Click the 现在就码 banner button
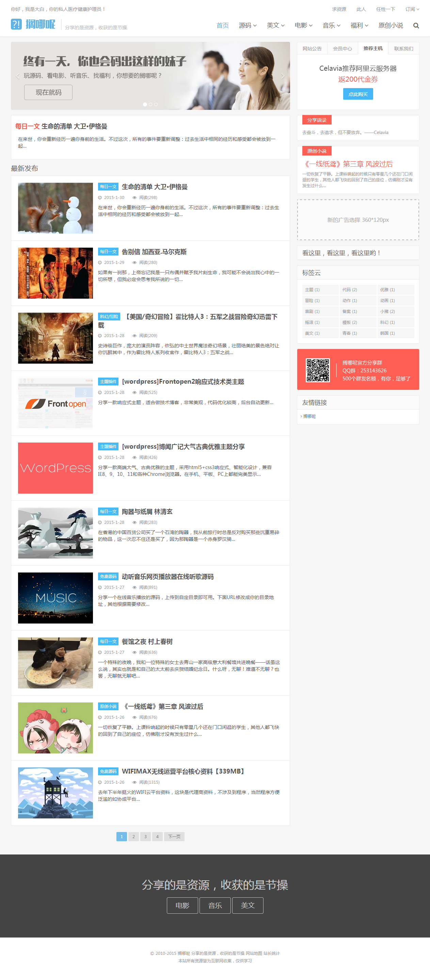Screen dimensions: 430x980 (48, 93)
